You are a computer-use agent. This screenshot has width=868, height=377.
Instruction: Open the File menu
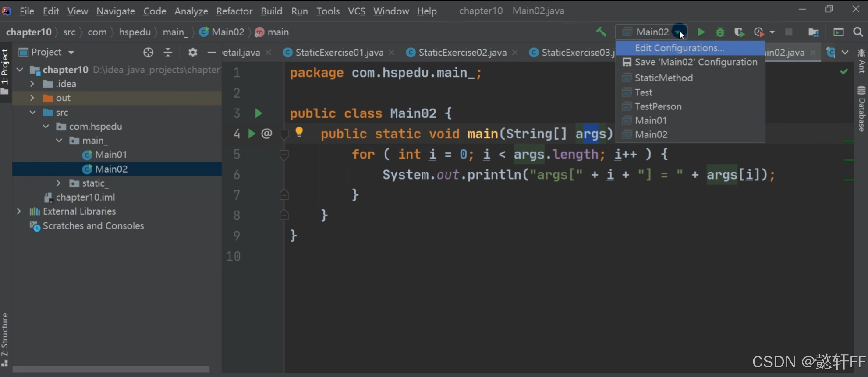[27, 11]
